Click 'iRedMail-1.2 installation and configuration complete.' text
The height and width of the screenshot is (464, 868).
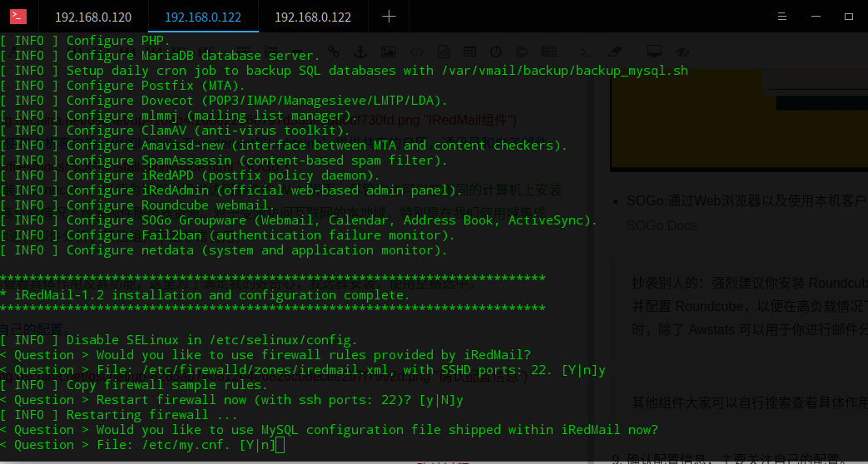(212, 294)
